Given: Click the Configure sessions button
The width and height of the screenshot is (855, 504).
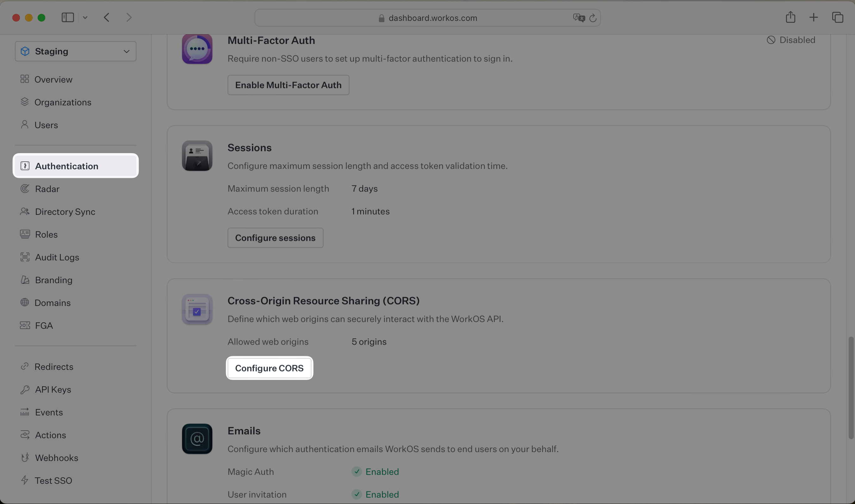Looking at the screenshot, I should pyautogui.click(x=275, y=238).
